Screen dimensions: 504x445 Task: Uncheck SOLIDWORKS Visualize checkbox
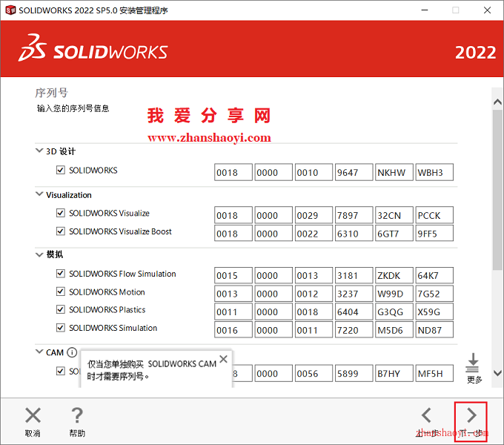(61, 213)
